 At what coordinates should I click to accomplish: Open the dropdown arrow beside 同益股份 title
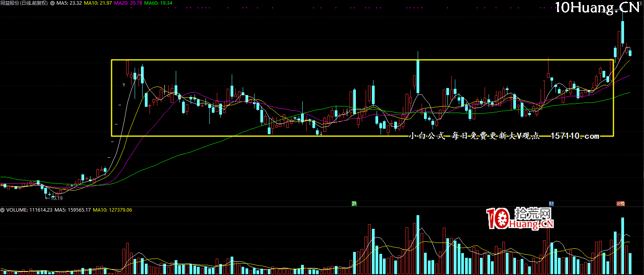52,3
